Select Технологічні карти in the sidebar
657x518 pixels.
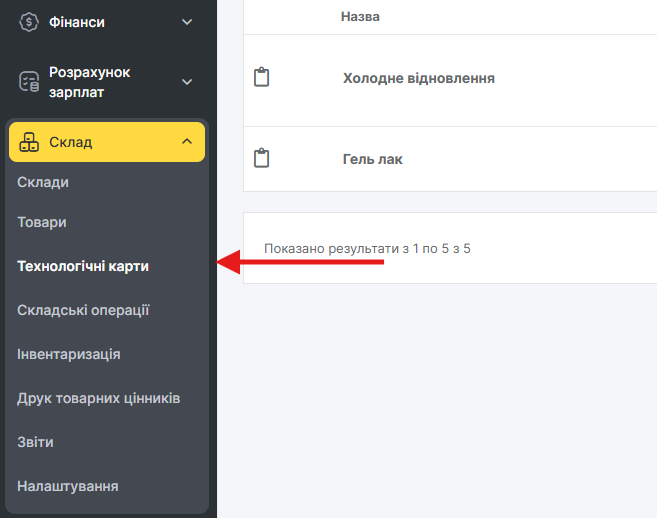[83, 266]
